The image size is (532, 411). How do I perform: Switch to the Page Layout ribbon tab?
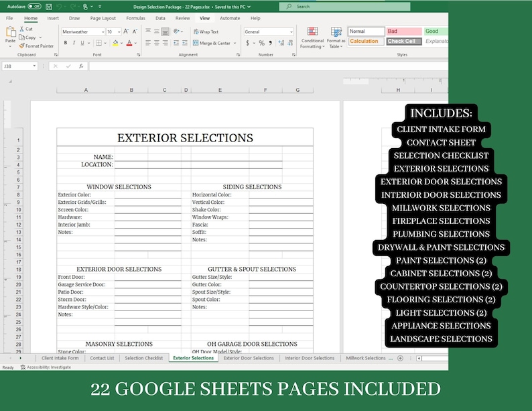pyautogui.click(x=103, y=18)
